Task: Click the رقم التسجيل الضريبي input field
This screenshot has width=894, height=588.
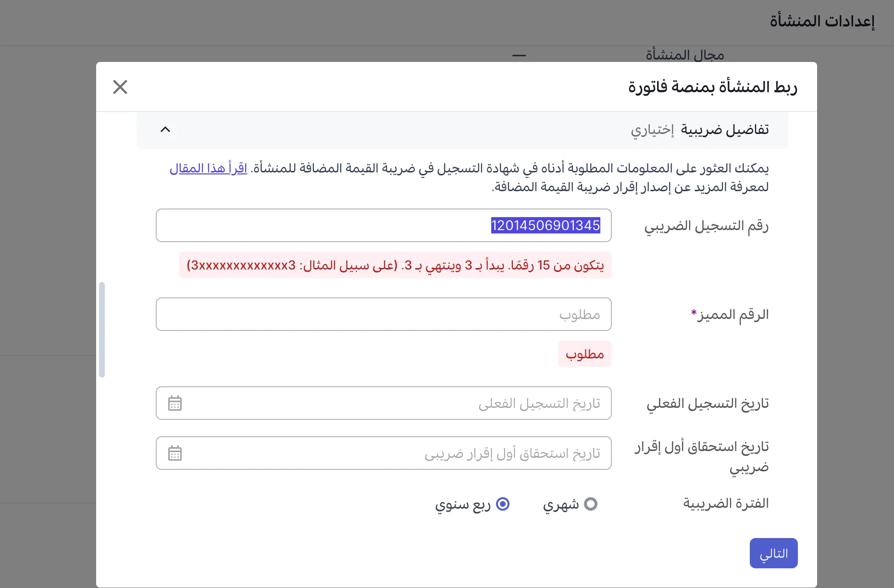Action: [x=383, y=225]
